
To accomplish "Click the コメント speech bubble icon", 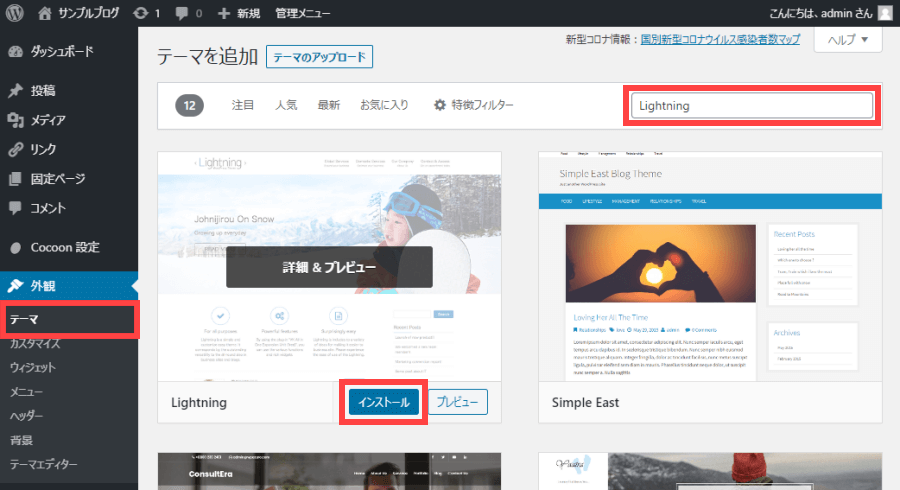I will pos(15,208).
